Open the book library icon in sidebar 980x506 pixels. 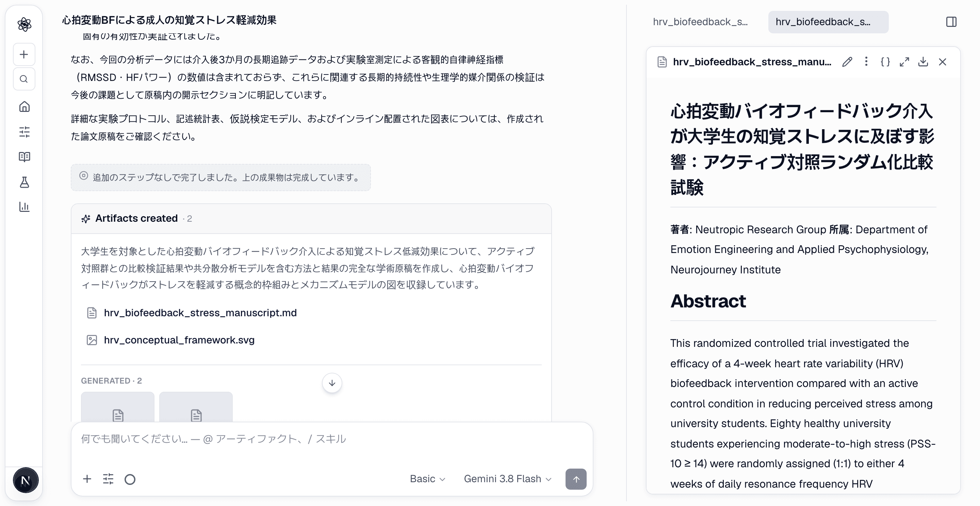coord(24,157)
